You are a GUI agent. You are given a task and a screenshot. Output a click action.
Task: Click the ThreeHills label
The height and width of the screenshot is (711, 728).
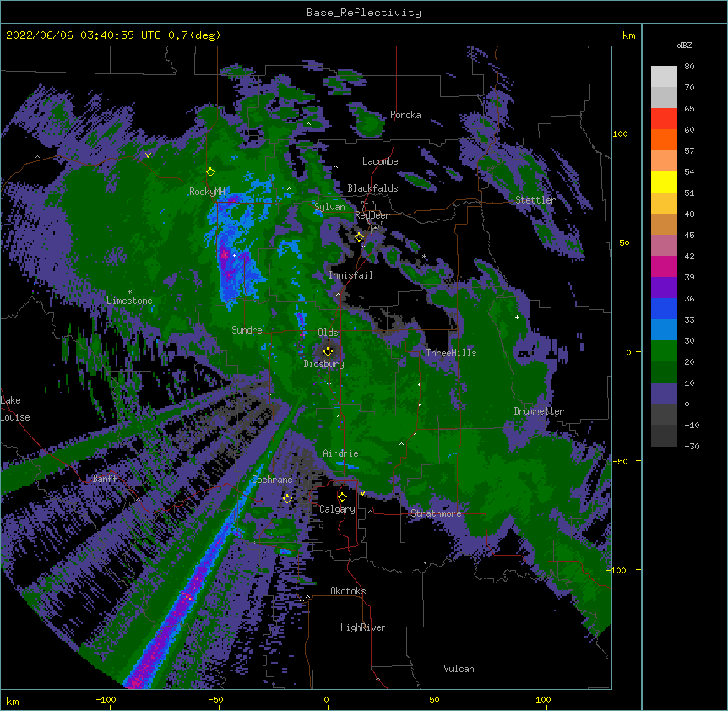452,353
